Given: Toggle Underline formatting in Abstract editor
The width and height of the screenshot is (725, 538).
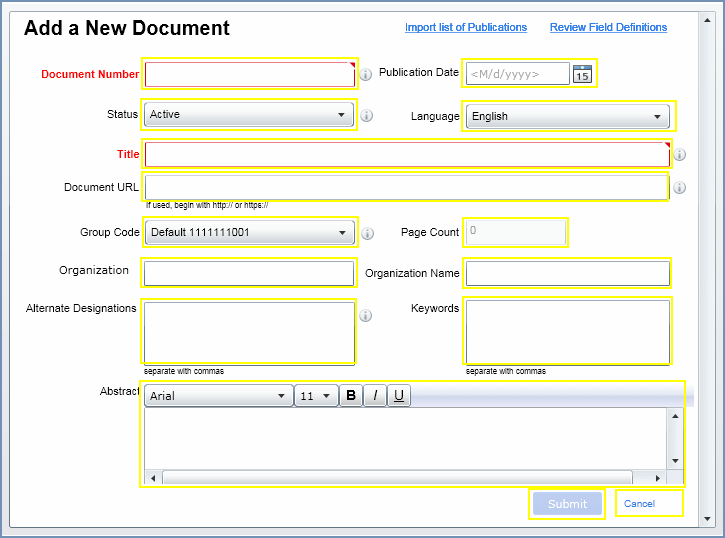Looking at the screenshot, I should (x=399, y=396).
